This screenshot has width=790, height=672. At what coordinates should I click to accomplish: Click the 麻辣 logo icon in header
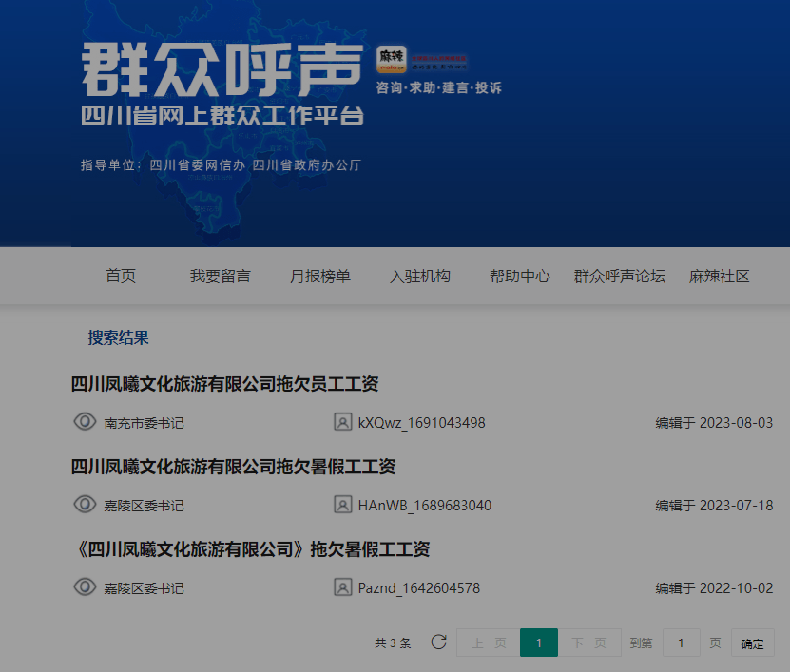392,59
